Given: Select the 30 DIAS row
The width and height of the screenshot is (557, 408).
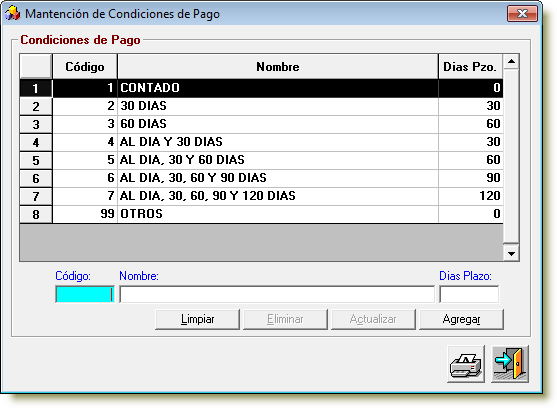Looking at the screenshot, I should 261,106.
